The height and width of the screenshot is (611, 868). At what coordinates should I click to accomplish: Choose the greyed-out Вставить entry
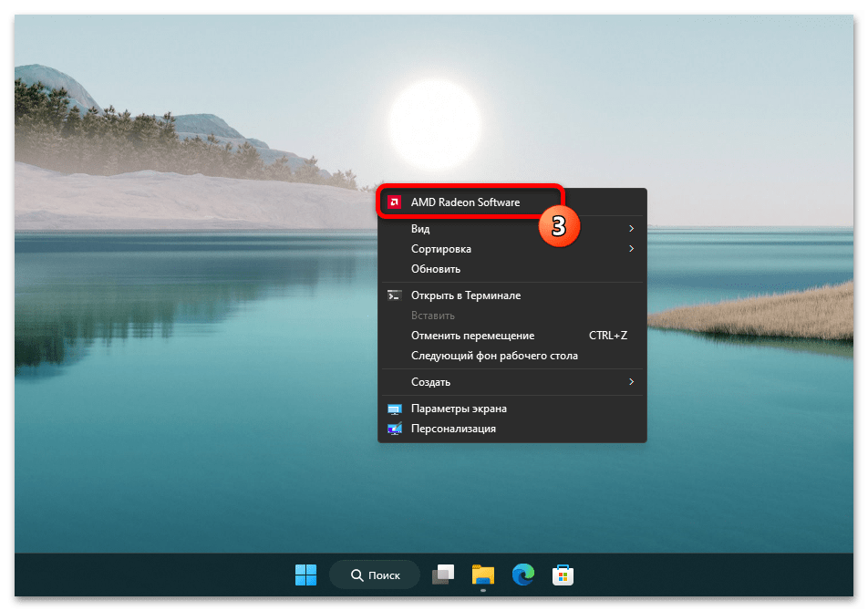coord(433,316)
